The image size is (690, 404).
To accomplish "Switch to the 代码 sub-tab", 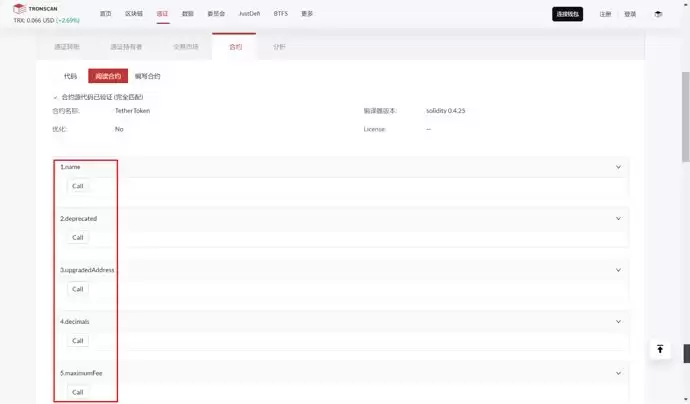I will click(70, 76).
